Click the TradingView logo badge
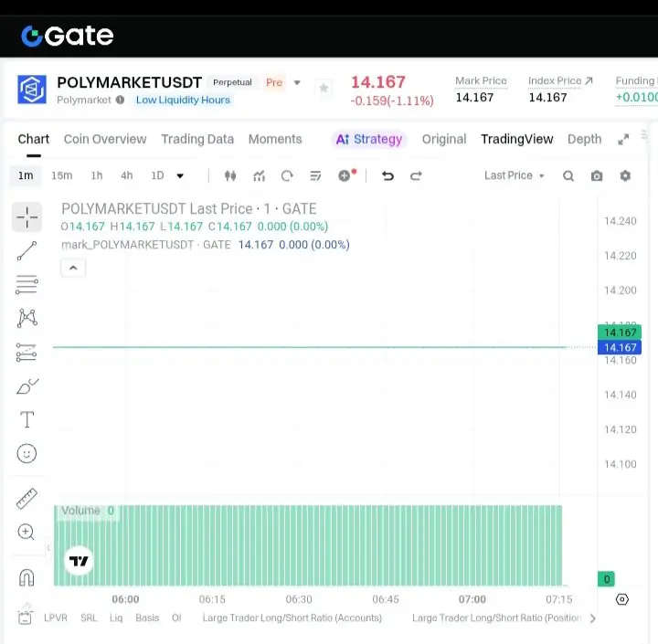The width and height of the screenshot is (658, 644). pos(79,561)
